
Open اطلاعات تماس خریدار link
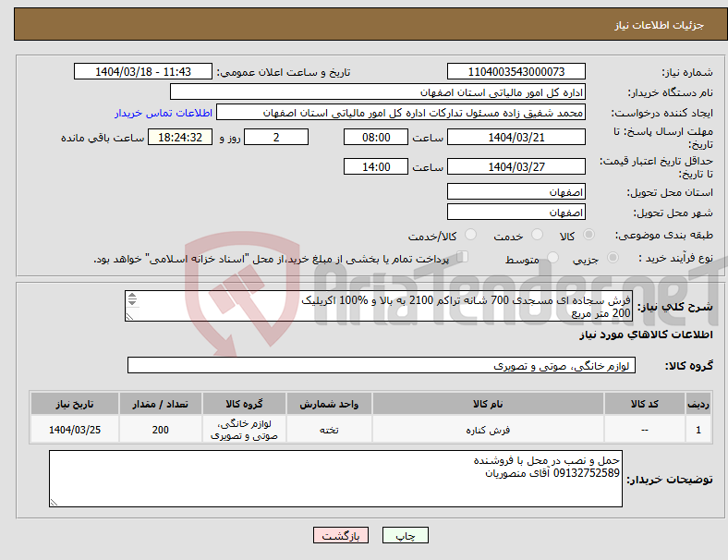click(164, 113)
